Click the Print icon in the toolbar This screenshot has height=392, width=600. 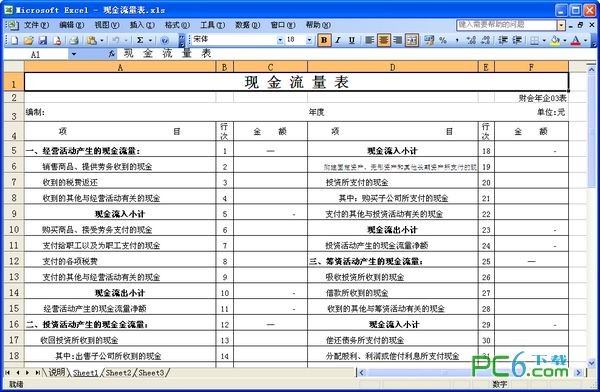(74, 40)
